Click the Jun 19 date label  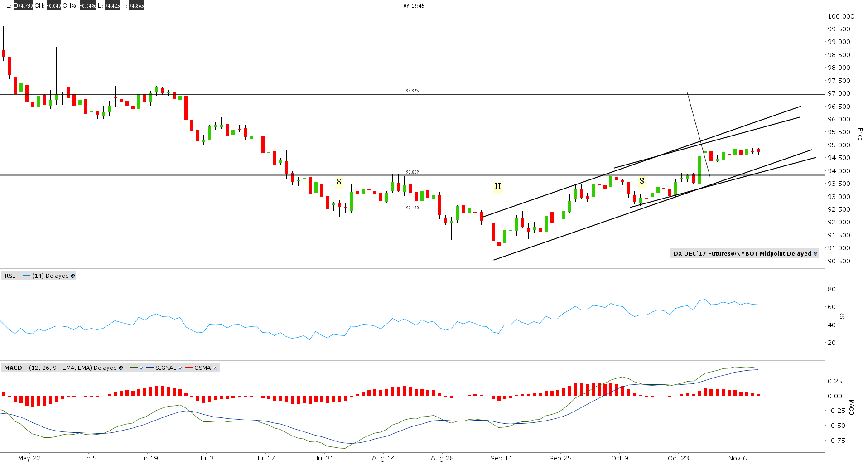coord(148,458)
